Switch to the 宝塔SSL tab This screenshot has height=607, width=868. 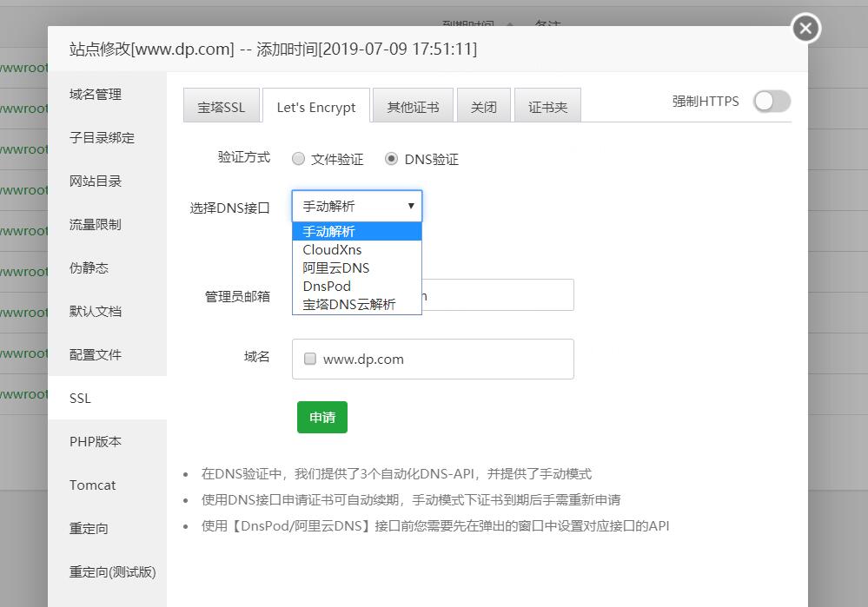pyautogui.click(x=221, y=105)
